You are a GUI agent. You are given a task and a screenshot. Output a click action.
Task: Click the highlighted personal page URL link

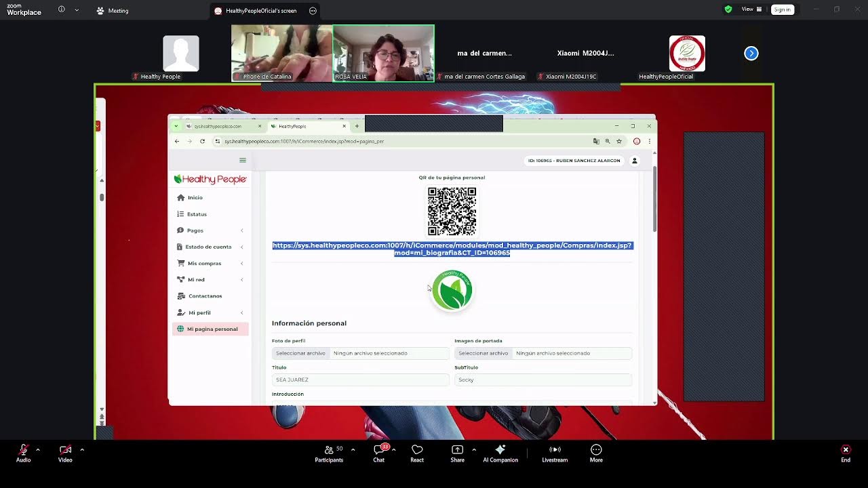tap(452, 249)
